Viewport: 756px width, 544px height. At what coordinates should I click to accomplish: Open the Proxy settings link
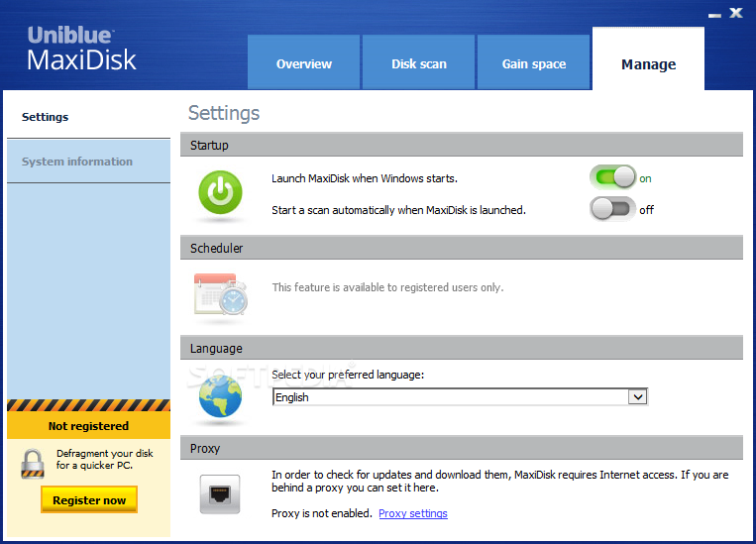(x=413, y=513)
